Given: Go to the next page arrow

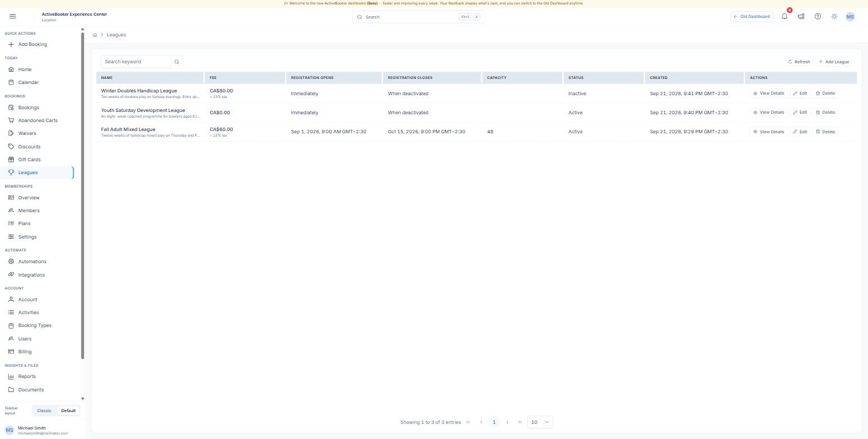Looking at the screenshot, I should click(x=507, y=422).
